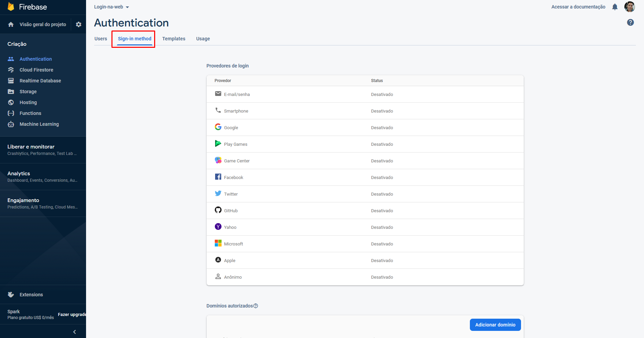Click the Yahoo logo icon
The height and width of the screenshot is (338, 644).
(218, 226)
